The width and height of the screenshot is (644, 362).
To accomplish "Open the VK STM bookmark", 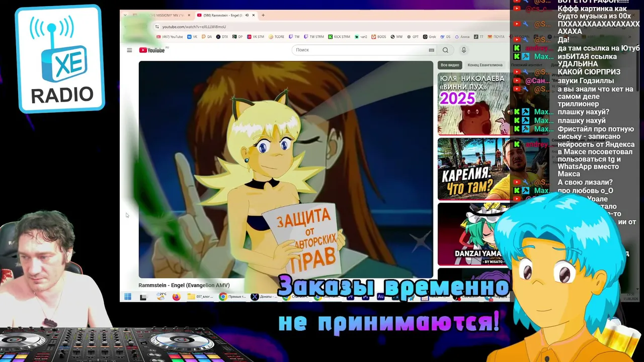I will [255, 37].
